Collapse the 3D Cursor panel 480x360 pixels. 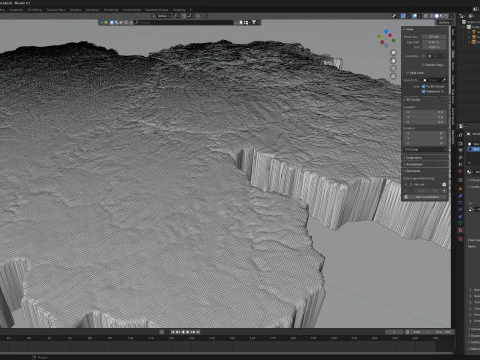pyautogui.click(x=412, y=100)
